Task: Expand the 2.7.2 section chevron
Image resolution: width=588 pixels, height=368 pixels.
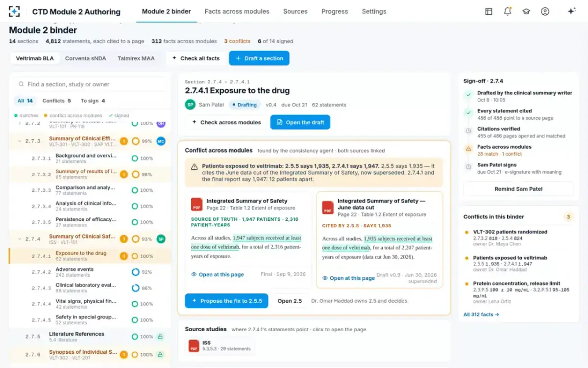Action: pyautogui.click(x=20, y=123)
